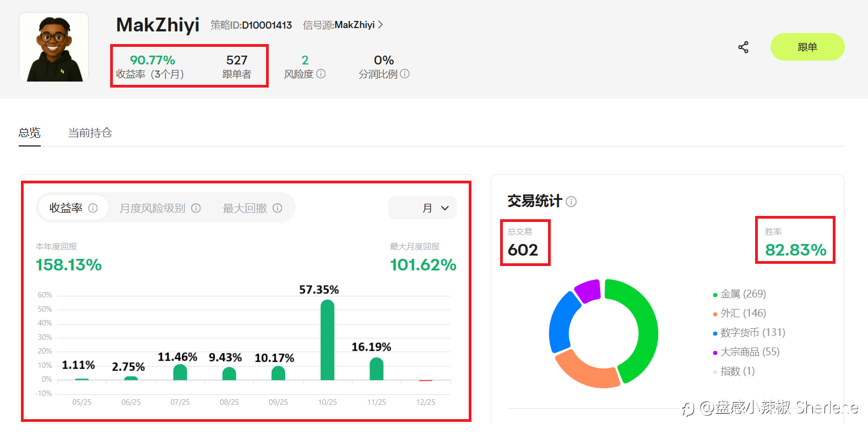Click the 101.62% 最大月度回报 value

[x=424, y=265]
